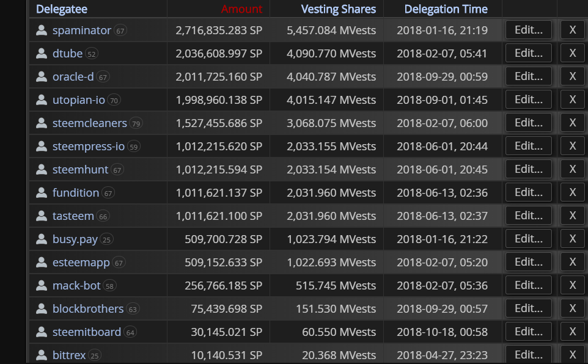The width and height of the screenshot is (588, 364).
Task: Click tasteem's reputation badge 66
Action: coord(103,216)
